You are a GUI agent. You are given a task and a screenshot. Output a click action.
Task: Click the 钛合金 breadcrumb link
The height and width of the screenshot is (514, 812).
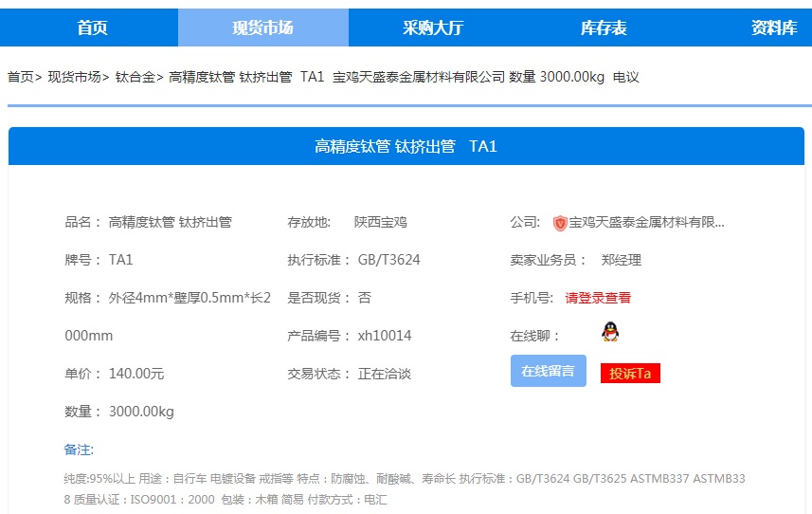tap(135, 77)
